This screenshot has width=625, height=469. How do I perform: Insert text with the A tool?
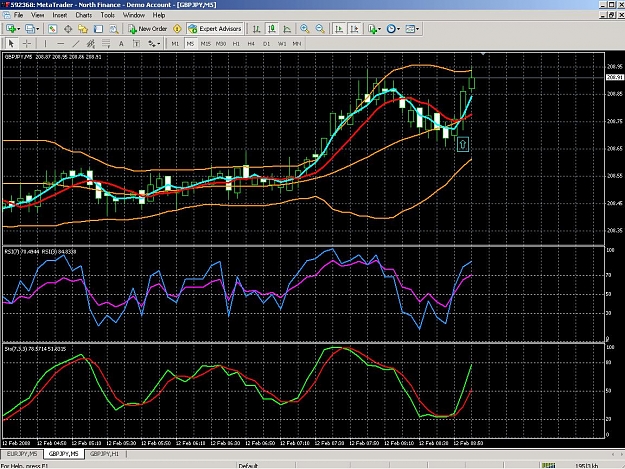[121, 43]
